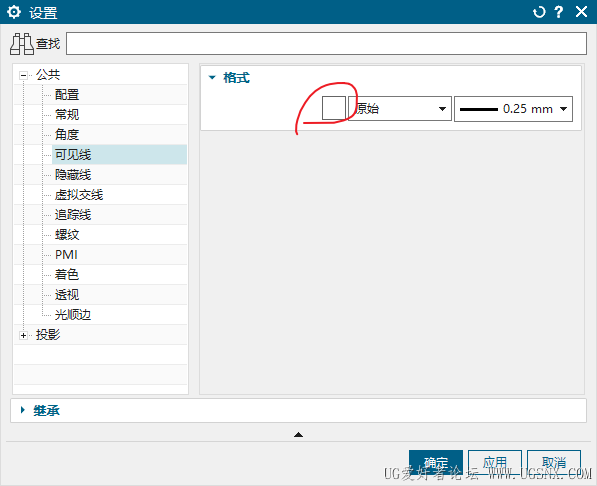The height and width of the screenshot is (486, 597).
Task: Click the 确定 button
Action: click(436, 463)
